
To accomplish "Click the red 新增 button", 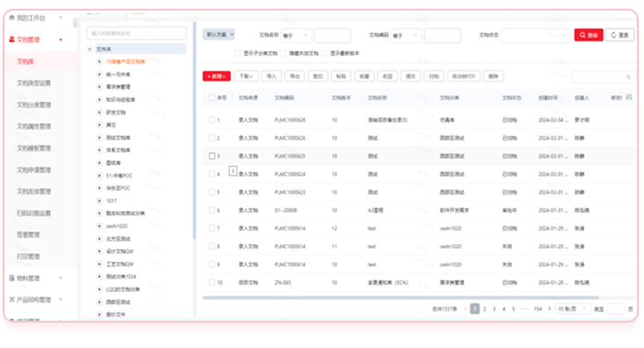I will (x=216, y=76).
